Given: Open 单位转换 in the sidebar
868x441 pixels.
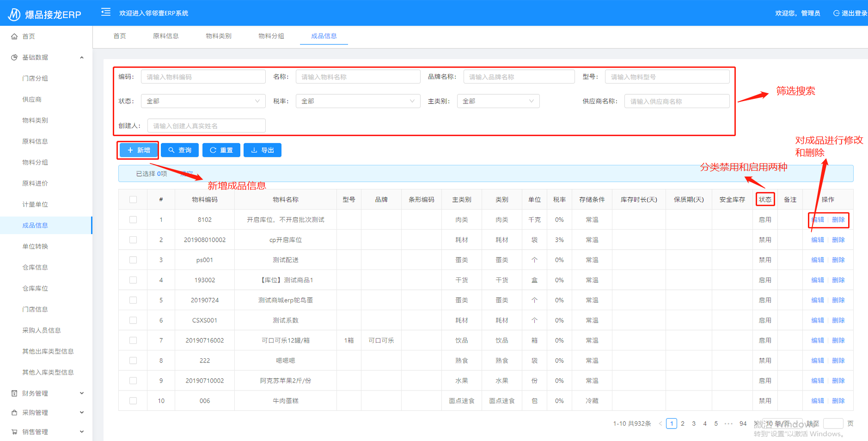Looking at the screenshot, I should pos(35,246).
